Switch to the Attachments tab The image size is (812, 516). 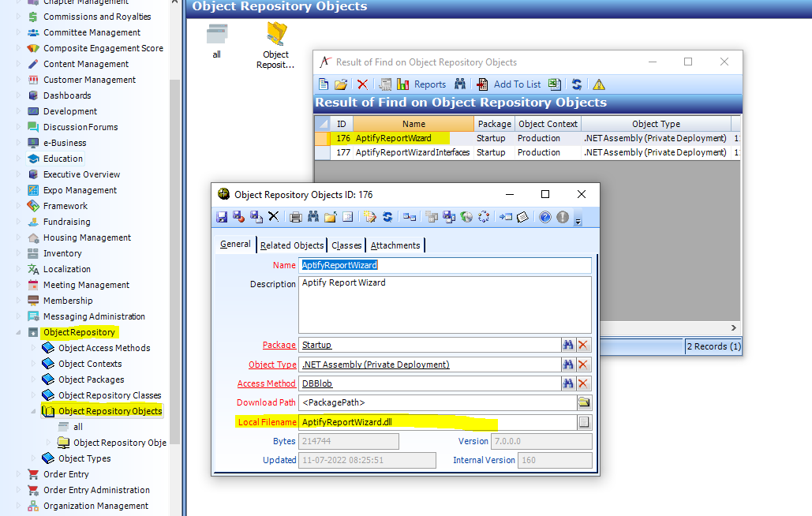[395, 245]
